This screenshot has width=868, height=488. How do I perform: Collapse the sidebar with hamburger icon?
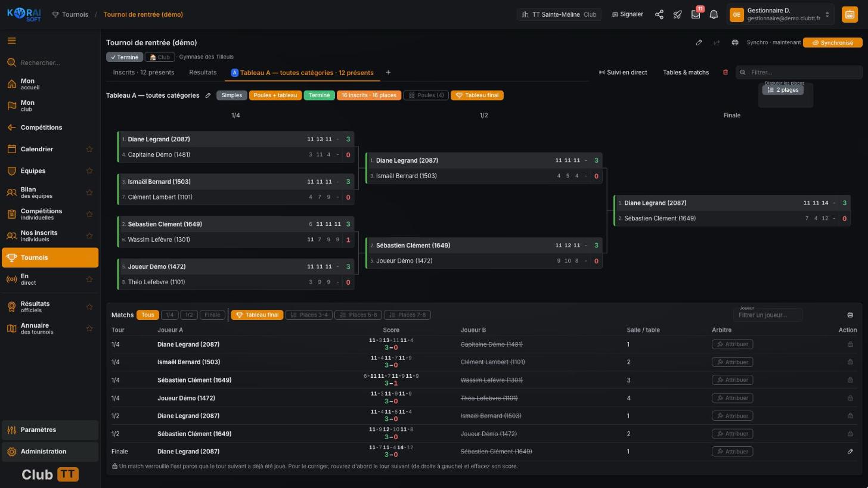point(11,41)
